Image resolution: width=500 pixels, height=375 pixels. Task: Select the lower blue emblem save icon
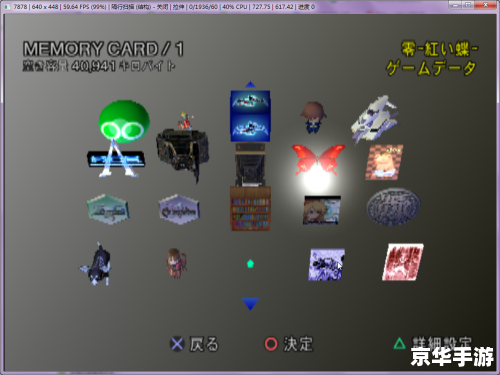point(250,127)
